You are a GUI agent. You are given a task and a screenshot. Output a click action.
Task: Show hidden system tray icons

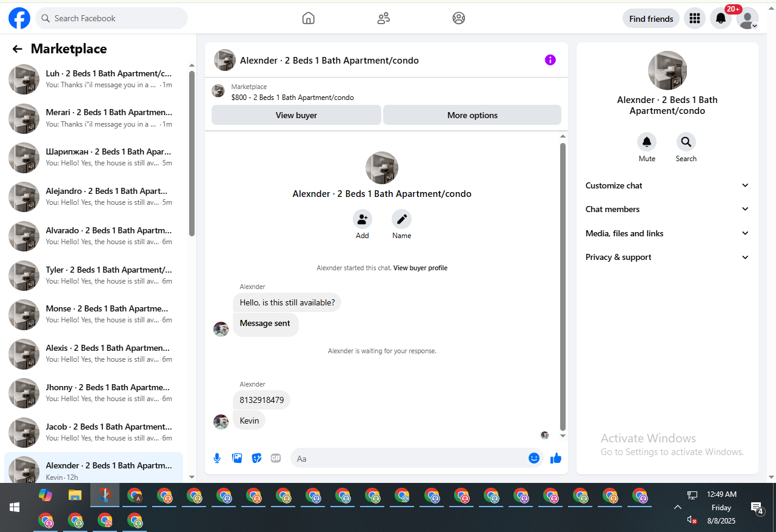pyautogui.click(x=678, y=507)
